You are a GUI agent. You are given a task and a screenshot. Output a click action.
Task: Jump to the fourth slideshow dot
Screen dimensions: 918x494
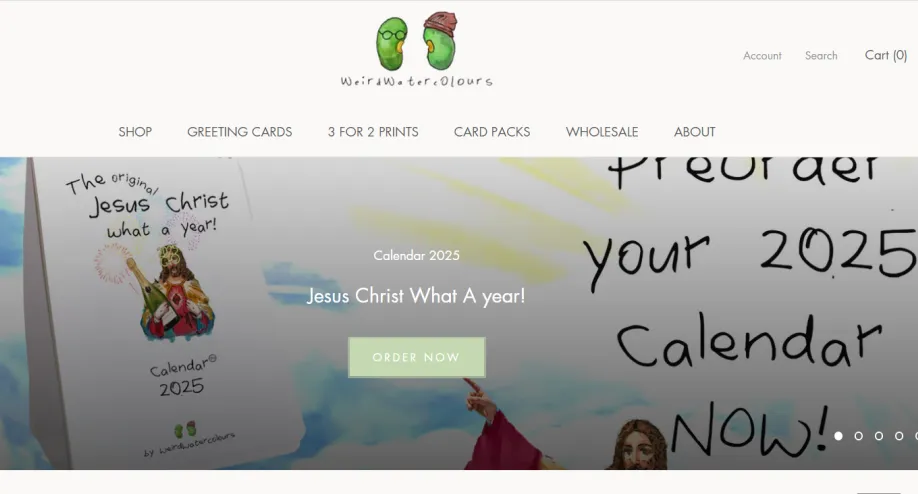pyautogui.click(x=899, y=435)
